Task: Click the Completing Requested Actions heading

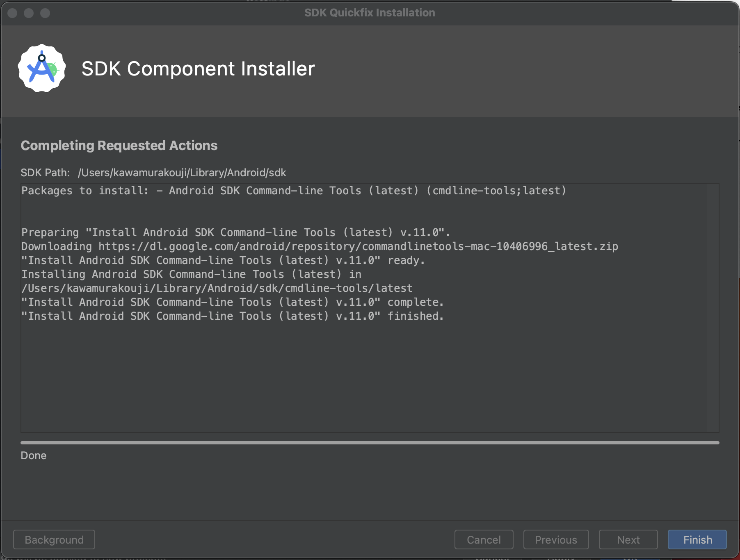Action: click(x=119, y=146)
